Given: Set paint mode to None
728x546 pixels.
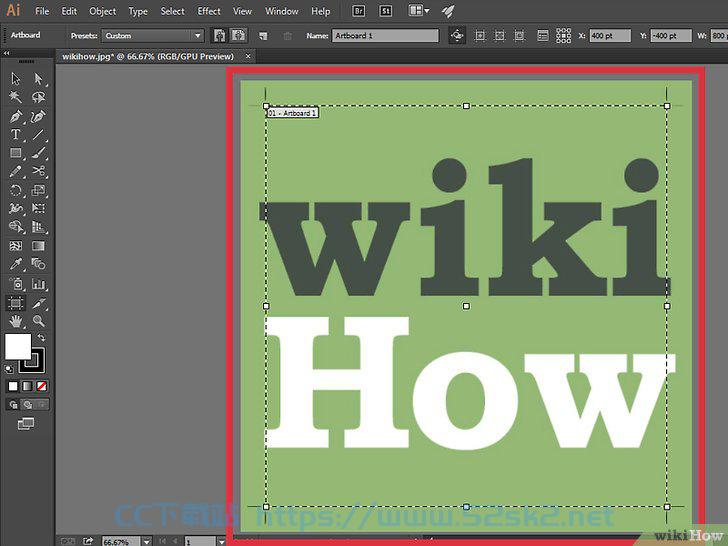Looking at the screenshot, I should coord(41,386).
